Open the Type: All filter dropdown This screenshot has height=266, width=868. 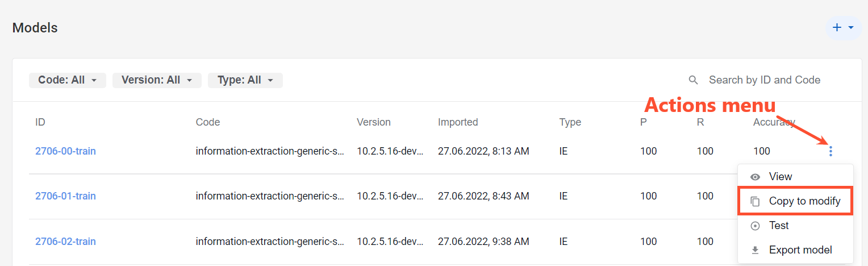click(245, 80)
